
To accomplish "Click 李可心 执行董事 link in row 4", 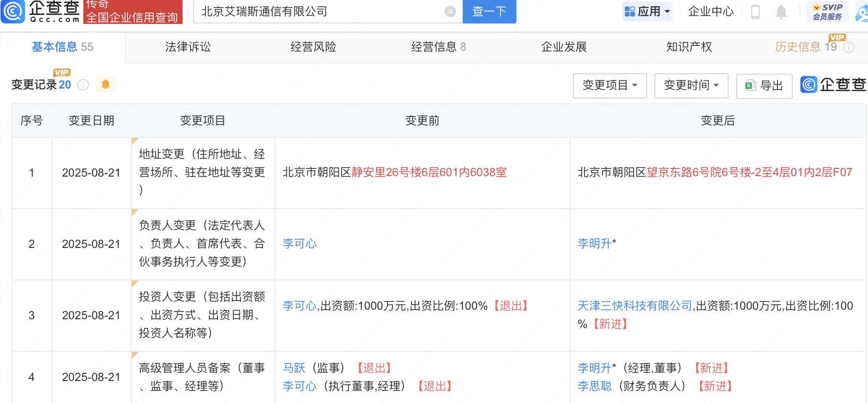I will pos(299,386).
